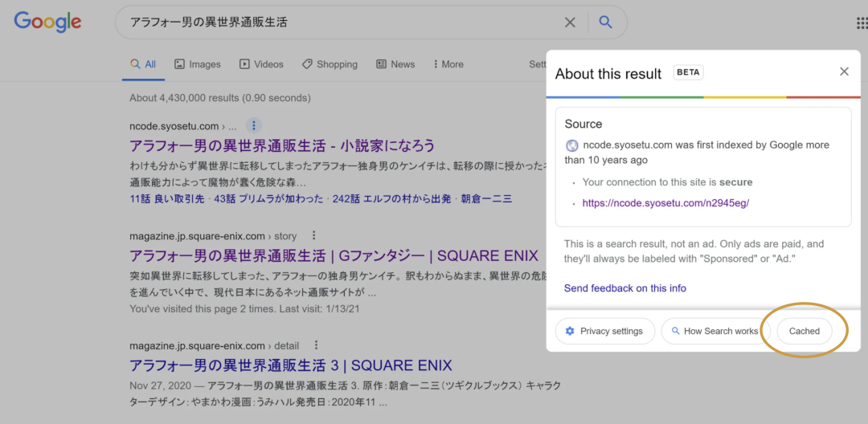Click the How Search works button
Viewport: 868px width, 424px height.
(714, 331)
